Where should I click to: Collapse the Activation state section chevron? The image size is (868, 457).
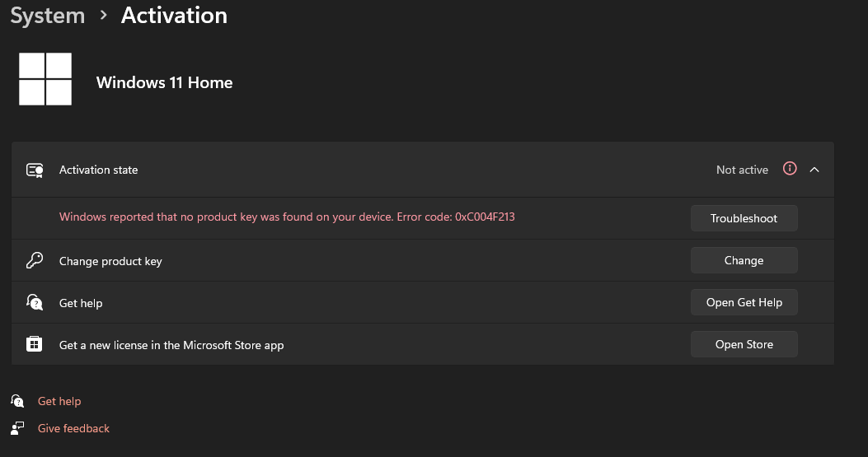pyautogui.click(x=814, y=170)
